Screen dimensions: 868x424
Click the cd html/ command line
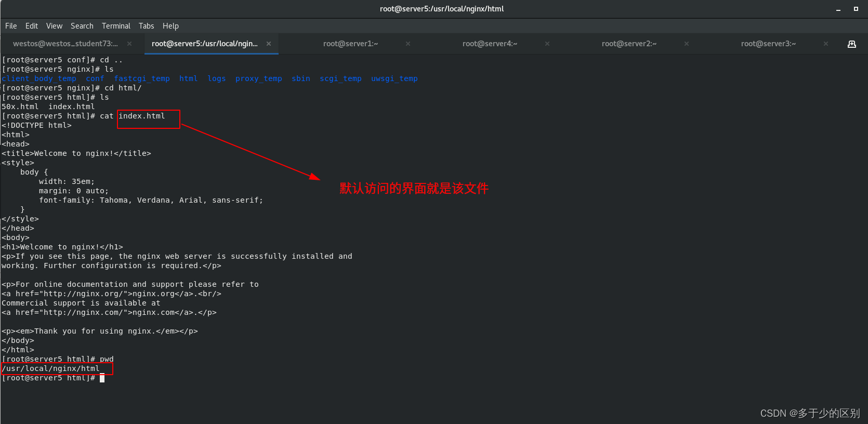tap(72, 88)
